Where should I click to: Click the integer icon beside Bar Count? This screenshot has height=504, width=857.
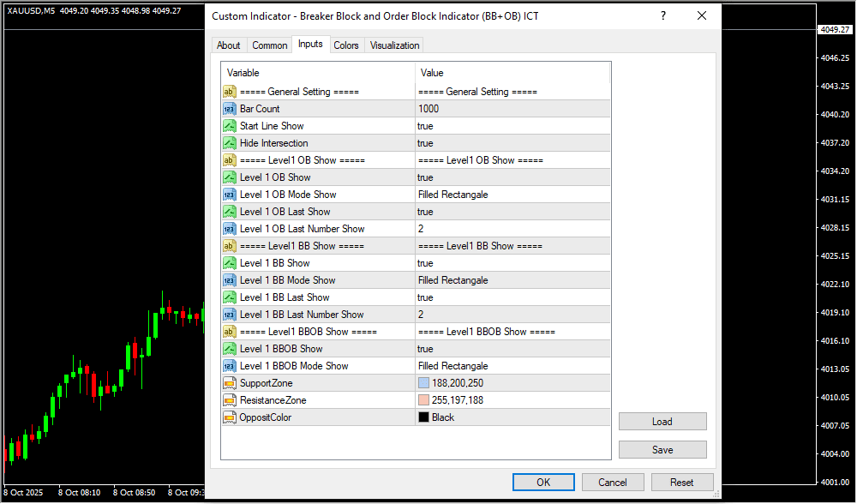[x=230, y=109]
